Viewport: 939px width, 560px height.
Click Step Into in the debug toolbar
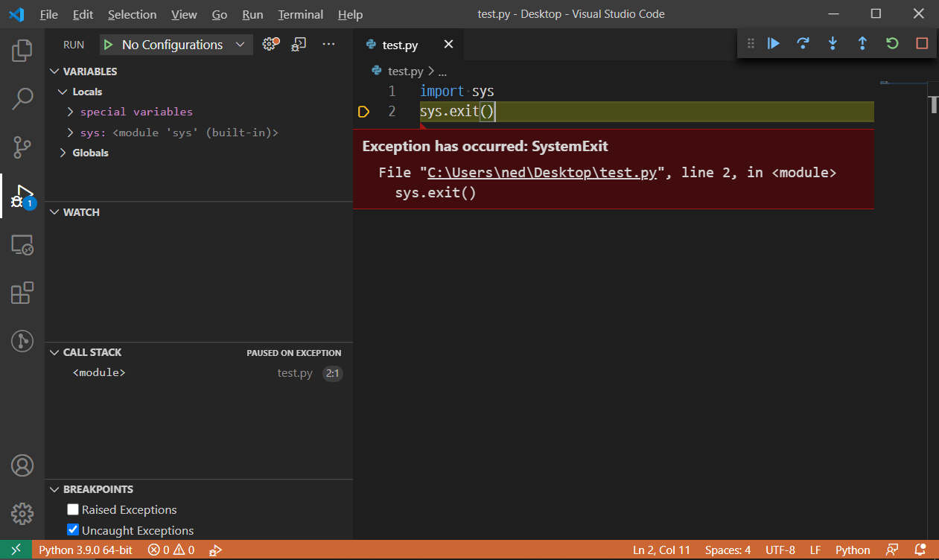[833, 43]
